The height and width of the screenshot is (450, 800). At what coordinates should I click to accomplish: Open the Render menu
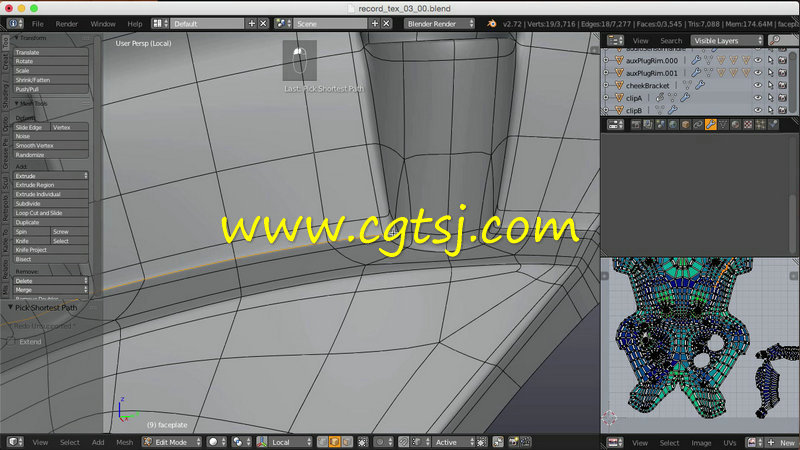66,24
